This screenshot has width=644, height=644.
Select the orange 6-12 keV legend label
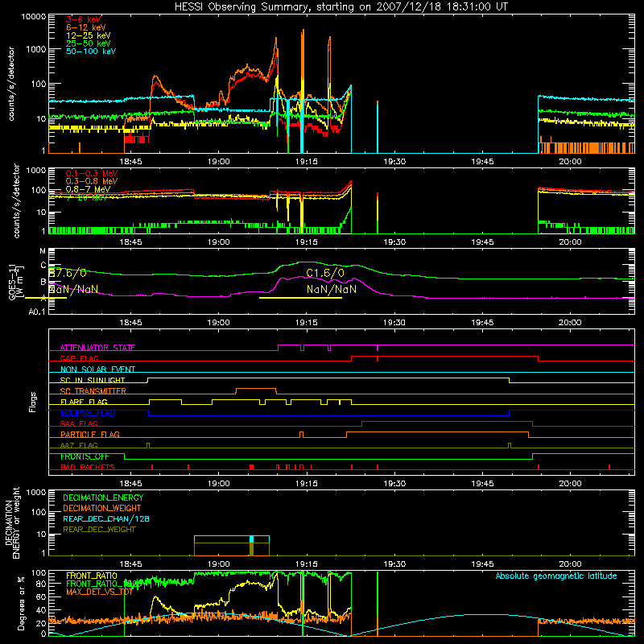pos(86,27)
